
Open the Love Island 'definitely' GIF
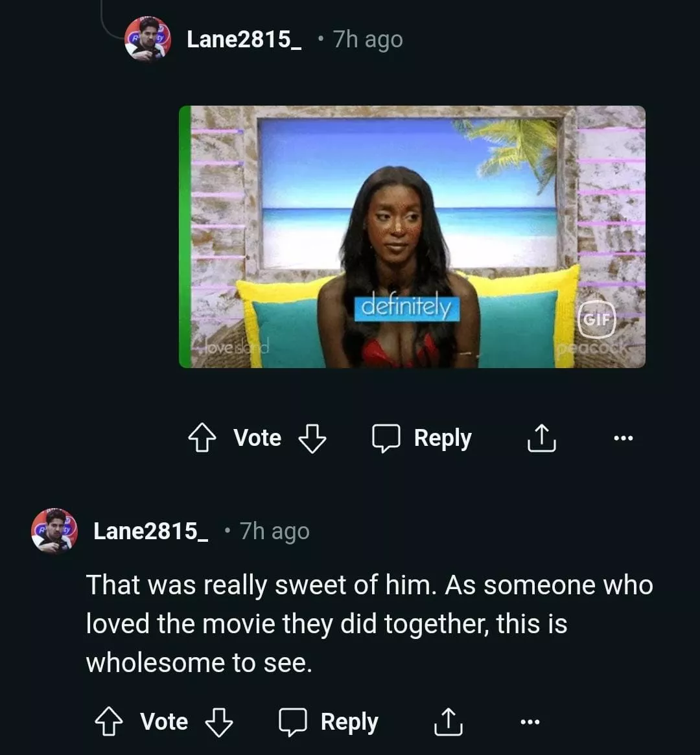tap(412, 237)
